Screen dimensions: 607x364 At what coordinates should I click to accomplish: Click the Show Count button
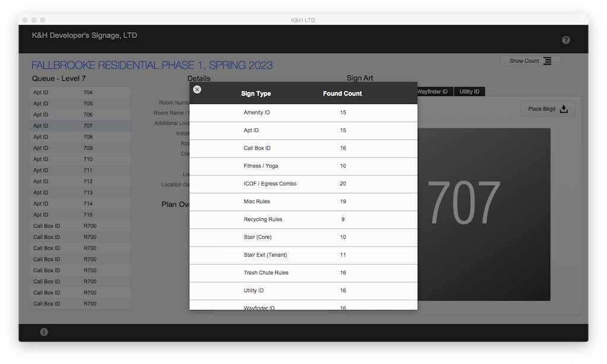pyautogui.click(x=530, y=60)
